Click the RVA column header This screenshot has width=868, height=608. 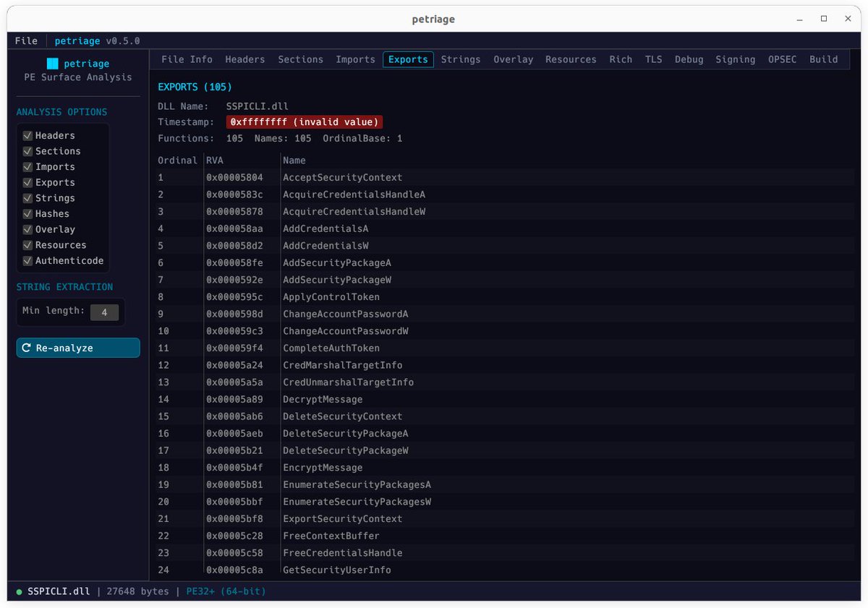[x=214, y=160]
